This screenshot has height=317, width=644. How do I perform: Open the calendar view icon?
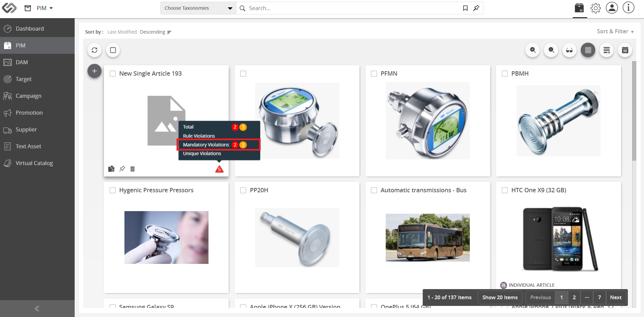tap(625, 50)
